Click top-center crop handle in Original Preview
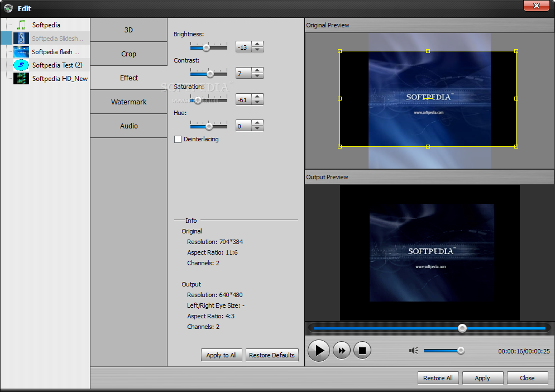The height and width of the screenshot is (392, 555). [428, 51]
